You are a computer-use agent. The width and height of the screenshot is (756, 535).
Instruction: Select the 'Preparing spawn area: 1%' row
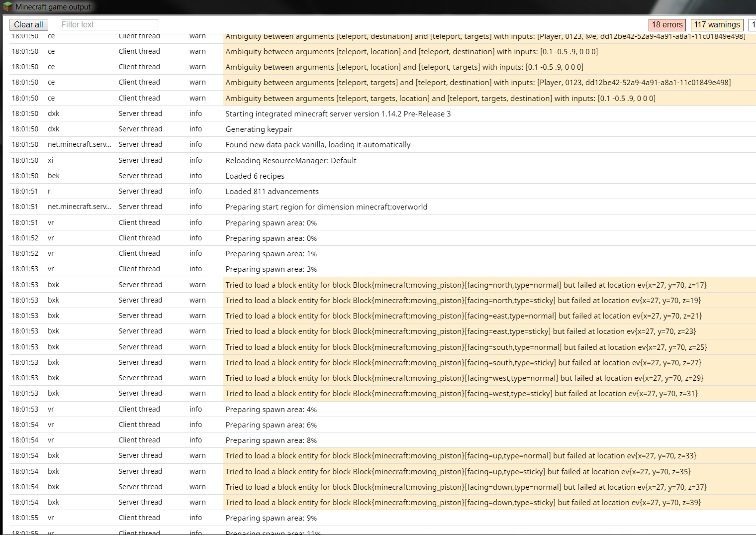tap(271, 254)
